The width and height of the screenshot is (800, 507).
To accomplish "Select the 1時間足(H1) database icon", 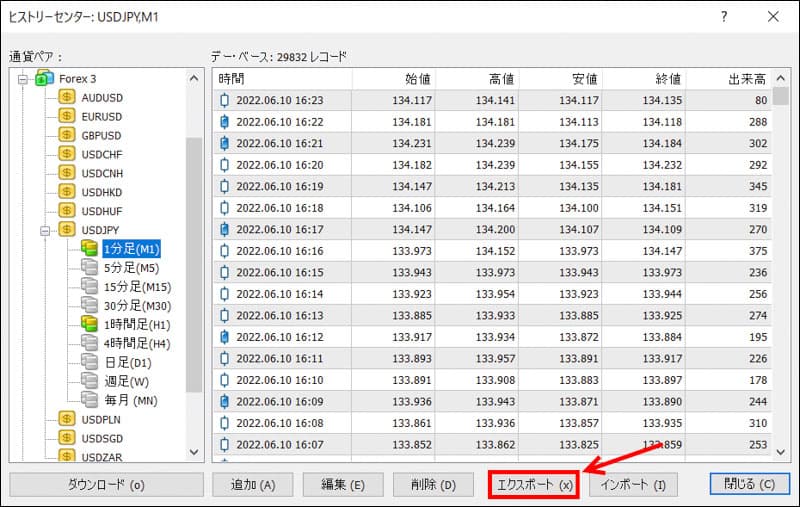I will [x=88, y=324].
